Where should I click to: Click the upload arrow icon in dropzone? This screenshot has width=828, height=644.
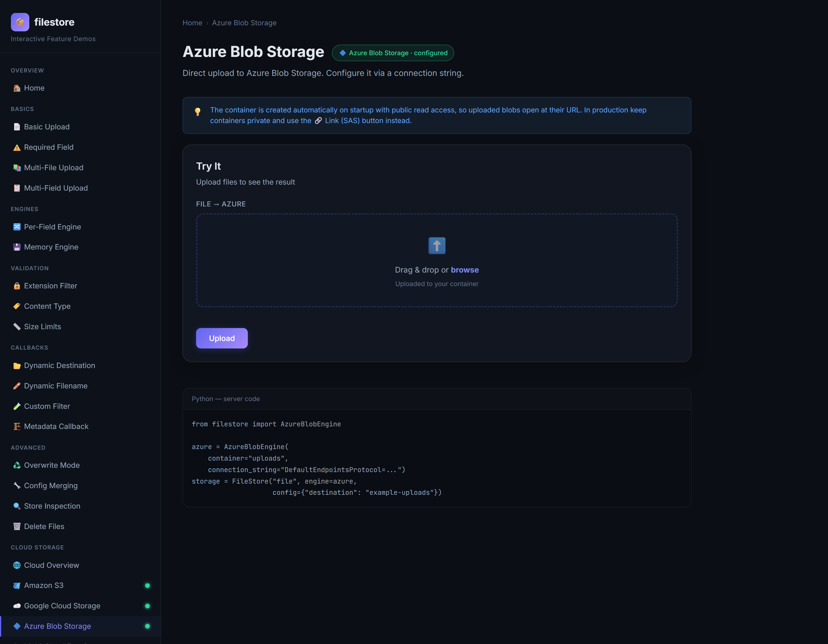click(x=437, y=246)
